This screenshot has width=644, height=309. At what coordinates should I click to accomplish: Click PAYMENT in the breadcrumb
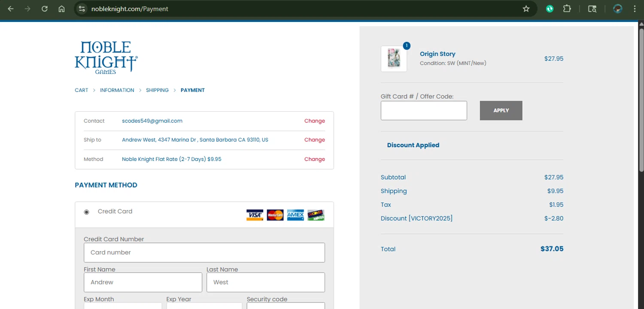coord(193,90)
